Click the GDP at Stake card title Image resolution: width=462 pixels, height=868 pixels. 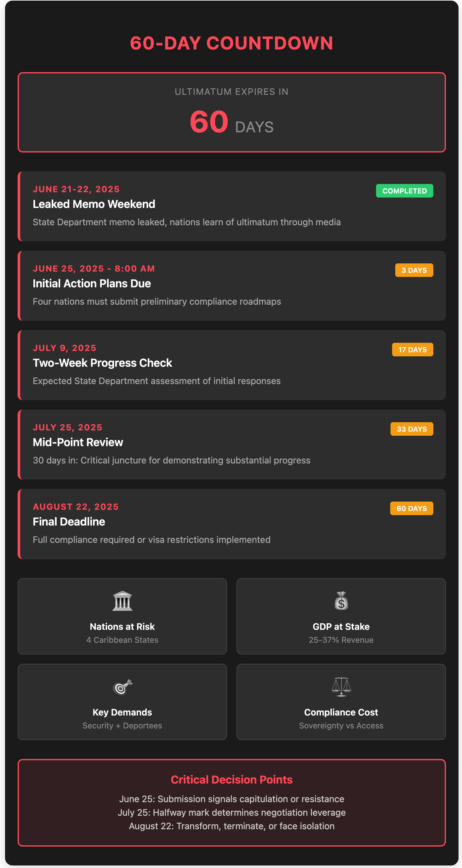pyautogui.click(x=341, y=627)
